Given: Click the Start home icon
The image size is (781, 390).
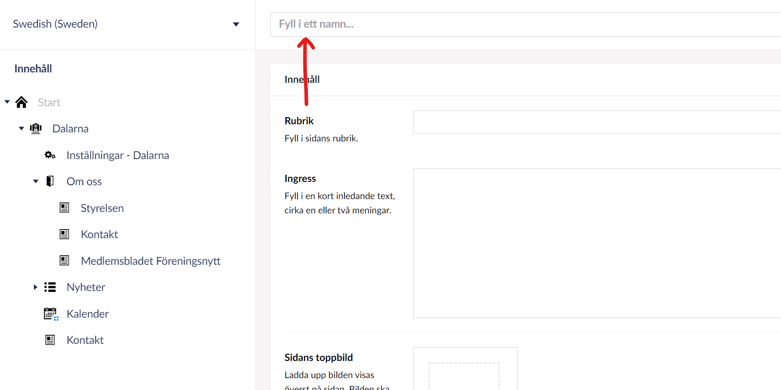Looking at the screenshot, I should (x=21, y=102).
